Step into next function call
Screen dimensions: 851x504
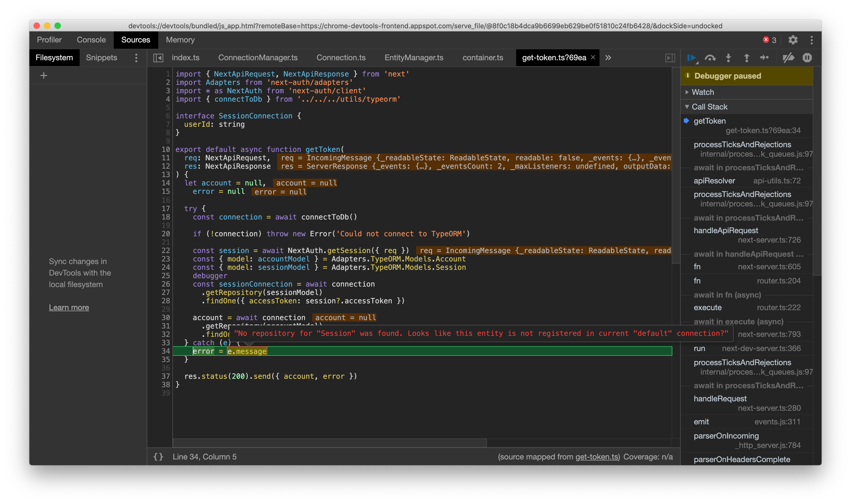click(728, 58)
